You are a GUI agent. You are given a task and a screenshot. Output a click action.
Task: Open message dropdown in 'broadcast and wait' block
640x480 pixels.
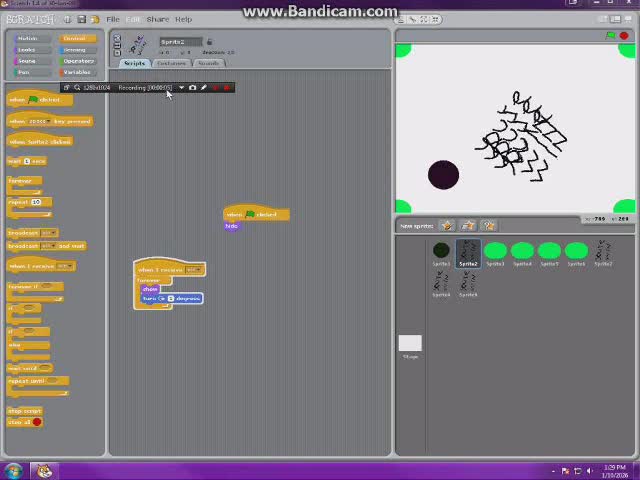tap(49, 246)
